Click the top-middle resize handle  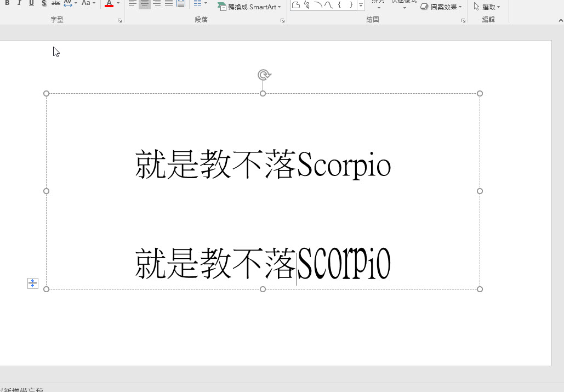[x=263, y=94]
